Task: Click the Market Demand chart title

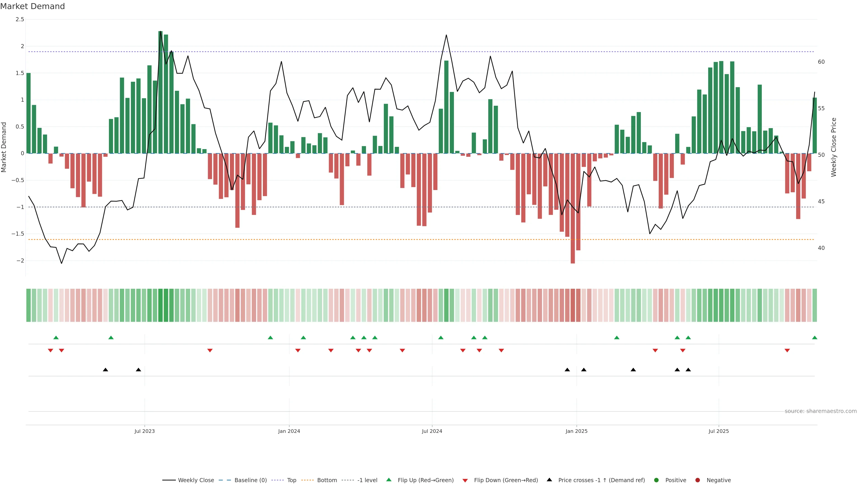Action: pyautogui.click(x=32, y=6)
